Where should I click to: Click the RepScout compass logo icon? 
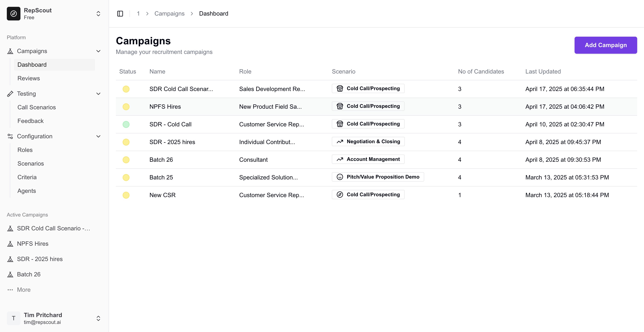(x=13, y=13)
